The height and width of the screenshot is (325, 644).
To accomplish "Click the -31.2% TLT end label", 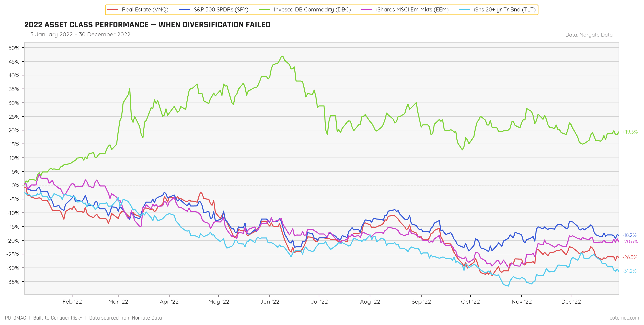I will pos(629,271).
